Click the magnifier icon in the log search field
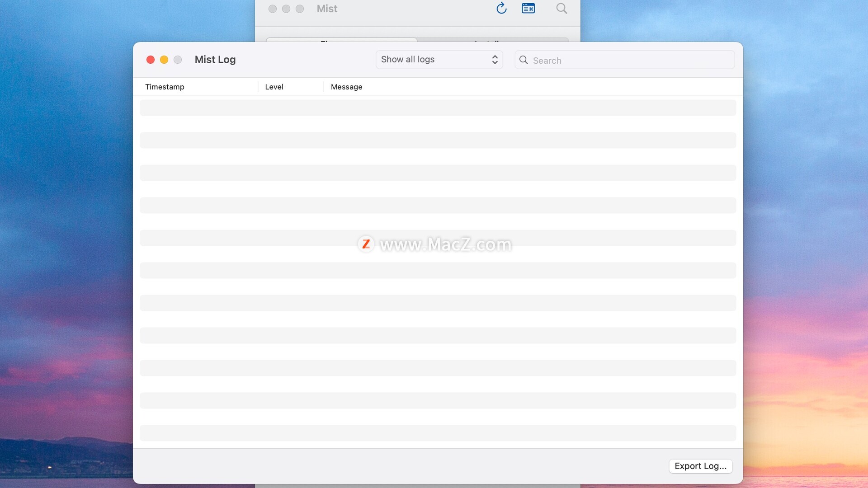Image resolution: width=868 pixels, height=488 pixels. pos(524,60)
